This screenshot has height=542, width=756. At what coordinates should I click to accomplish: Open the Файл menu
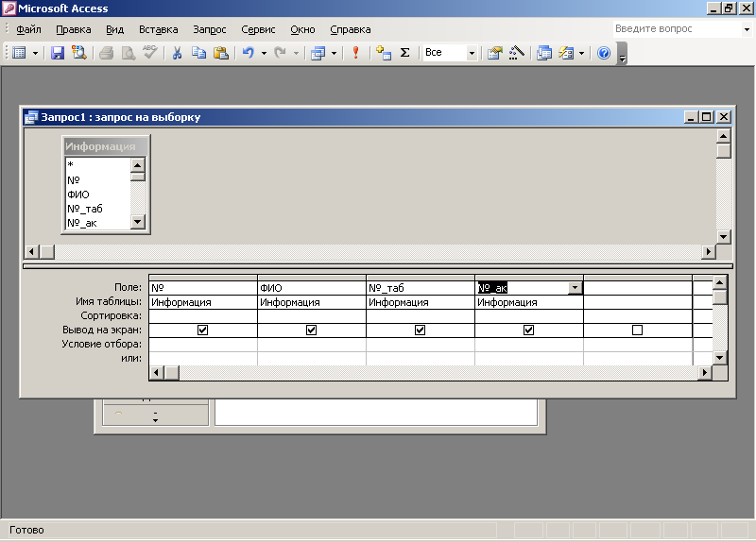tap(28, 29)
